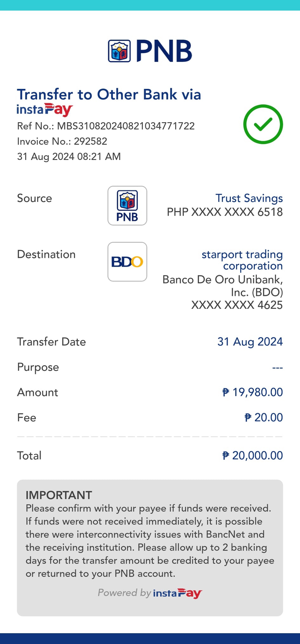Image resolution: width=300 pixels, height=644 pixels.
Task: Click the source account number ending 6518
Action: coord(225,212)
